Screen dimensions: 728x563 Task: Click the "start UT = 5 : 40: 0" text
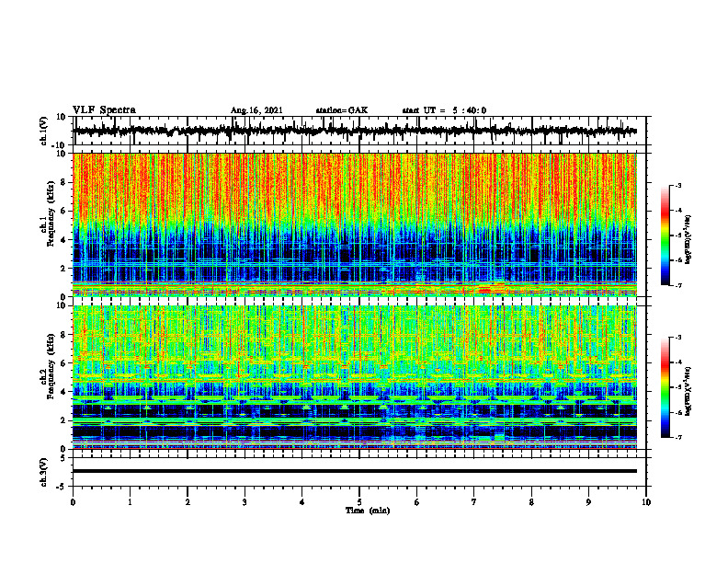tap(444, 110)
